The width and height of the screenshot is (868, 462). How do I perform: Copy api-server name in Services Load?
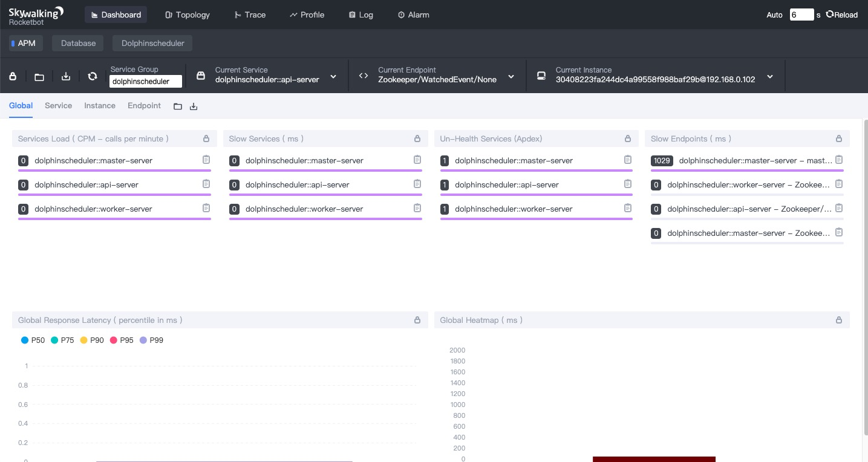[x=206, y=184]
